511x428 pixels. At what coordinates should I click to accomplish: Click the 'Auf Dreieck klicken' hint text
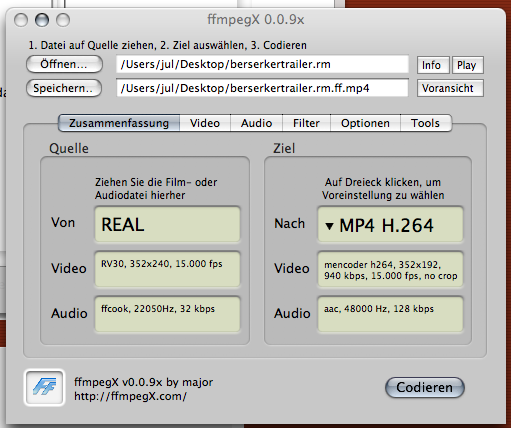coord(383,189)
